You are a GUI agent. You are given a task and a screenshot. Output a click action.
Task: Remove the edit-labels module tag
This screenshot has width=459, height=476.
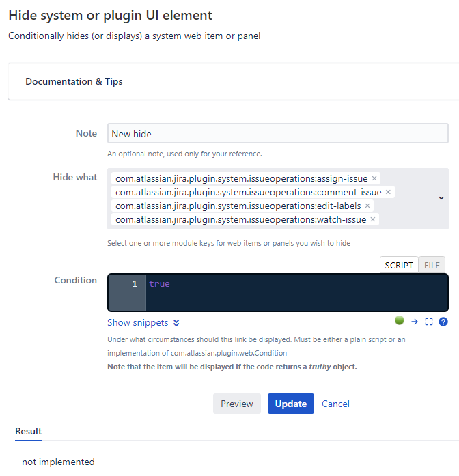coord(367,206)
